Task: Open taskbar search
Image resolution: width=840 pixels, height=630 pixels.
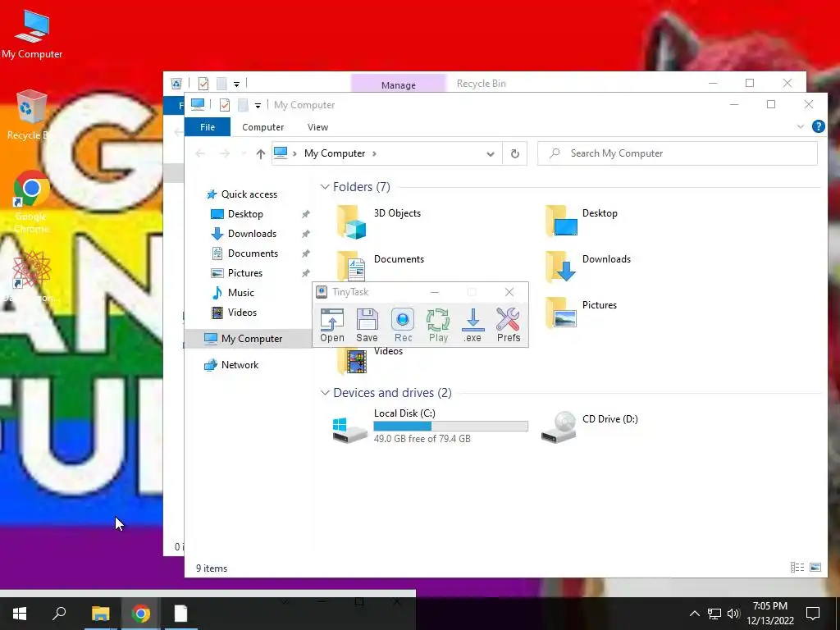Action: (59, 614)
